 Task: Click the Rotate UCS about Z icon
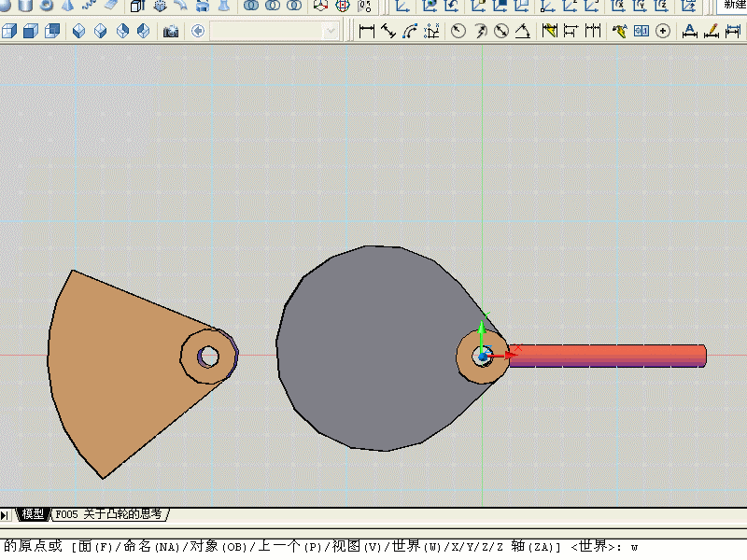click(662, 6)
